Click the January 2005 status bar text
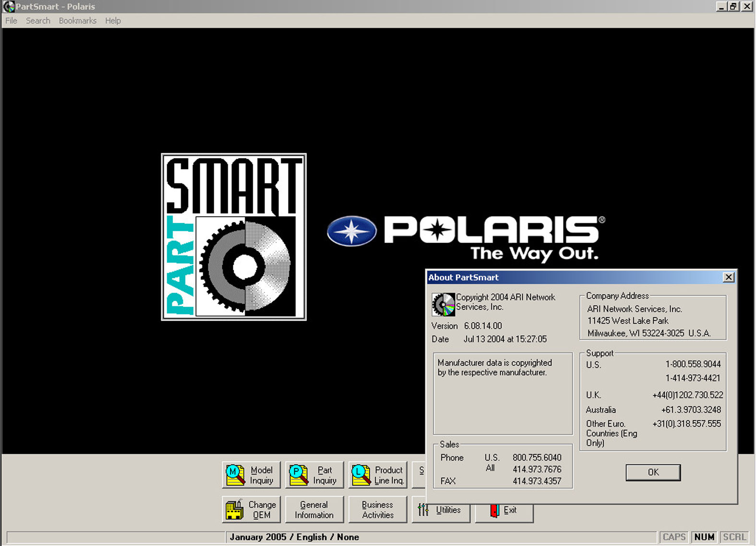This screenshot has height=546, width=756. (294, 537)
